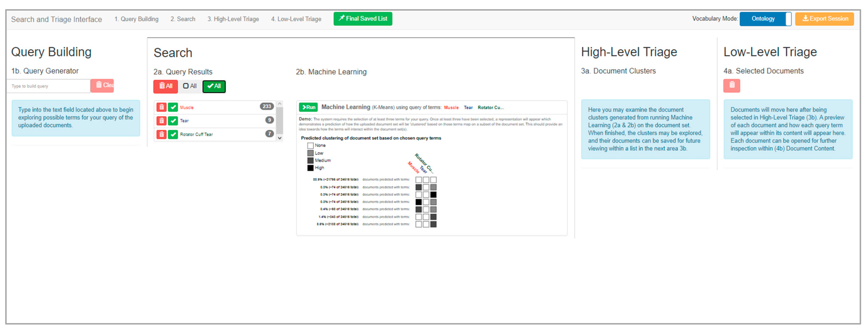
Task: Click the red delete All button
Action: pyautogui.click(x=165, y=86)
